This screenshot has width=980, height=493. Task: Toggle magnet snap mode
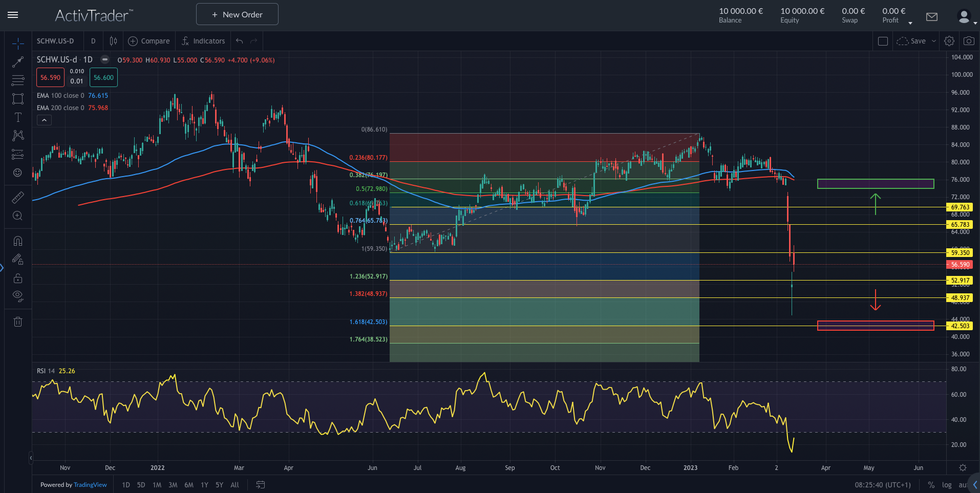pyautogui.click(x=18, y=241)
